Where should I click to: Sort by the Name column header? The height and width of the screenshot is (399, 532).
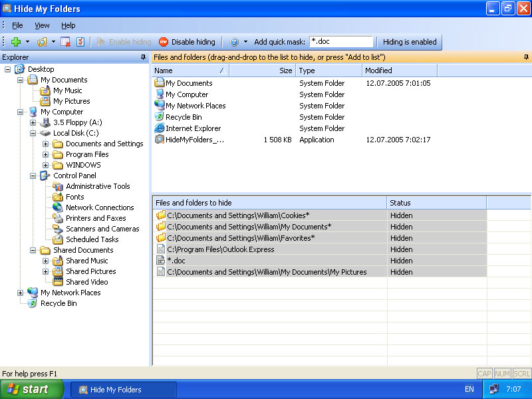190,70
